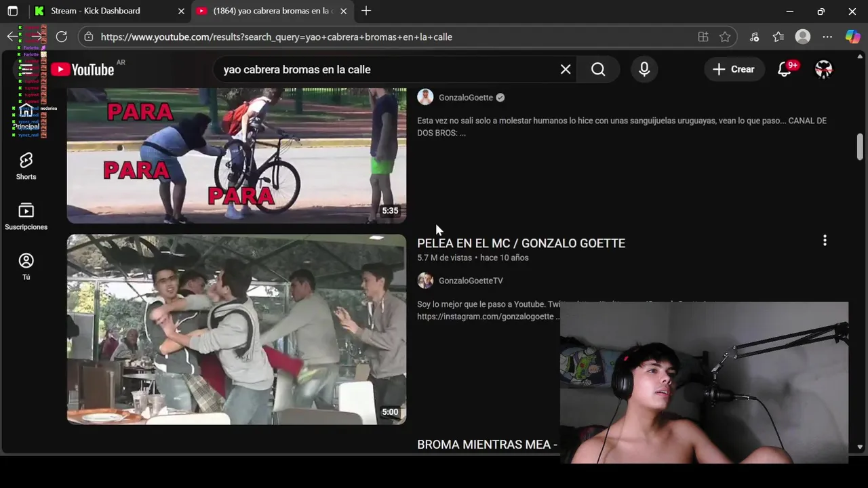
Task: Open a new browser tab
Action: [366, 11]
